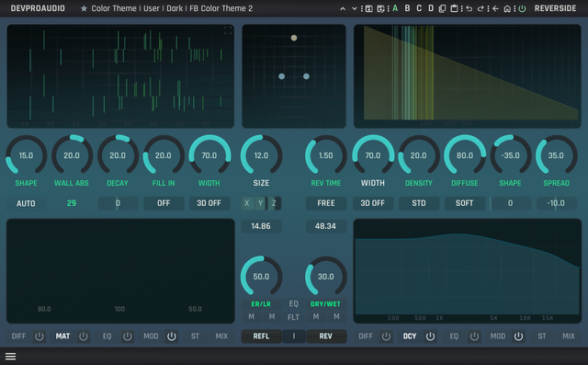Select A/B slot D

coord(431,8)
